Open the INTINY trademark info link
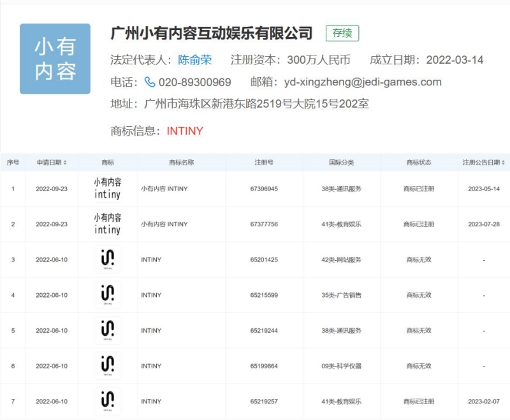Image resolution: width=510 pixels, height=420 pixels. point(185,131)
